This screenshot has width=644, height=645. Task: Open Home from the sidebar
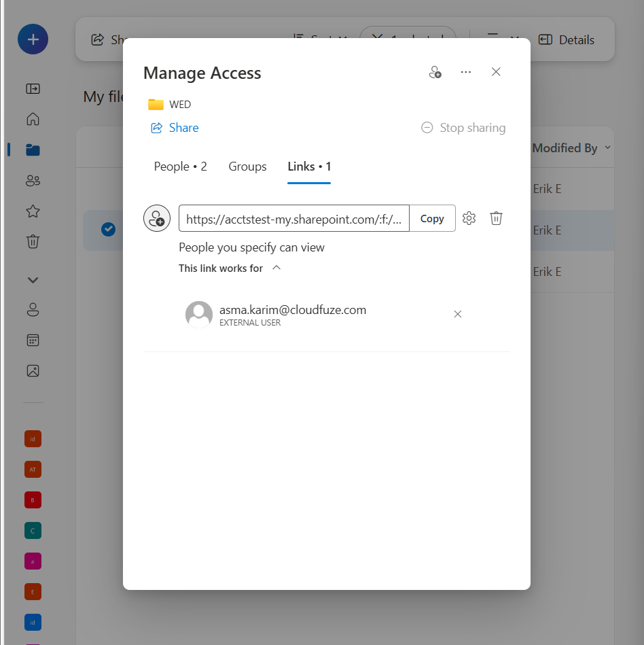pyautogui.click(x=32, y=119)
